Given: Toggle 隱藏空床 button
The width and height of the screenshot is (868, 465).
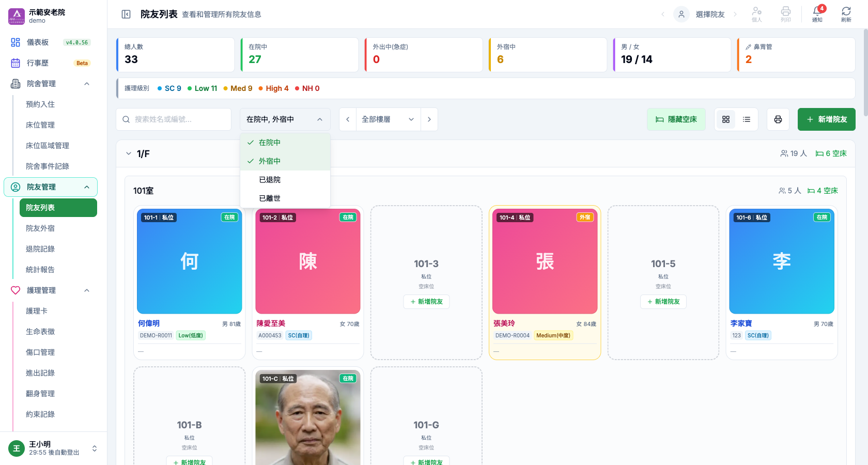Looking at the screenshot, I should [x=676, y=119].
